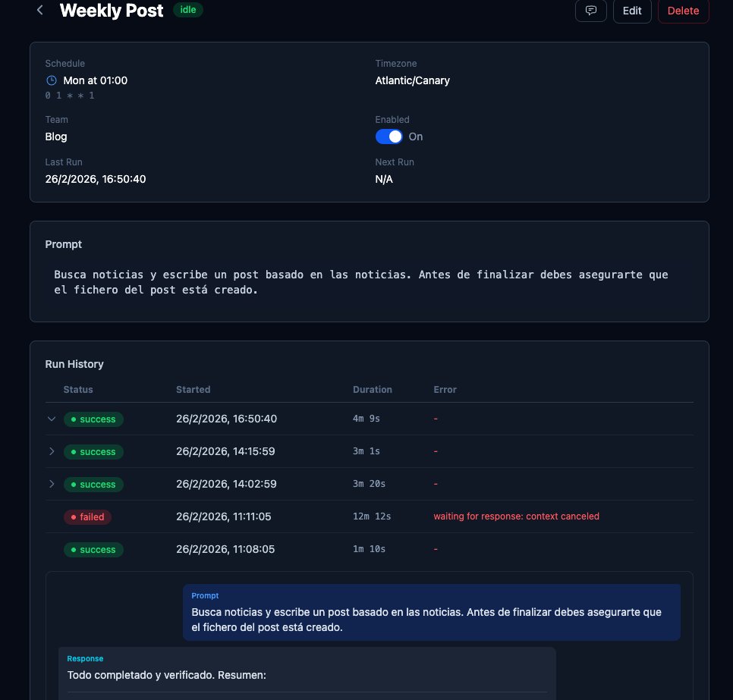
Task: Select the failed status badge
Action: [87, 516]
